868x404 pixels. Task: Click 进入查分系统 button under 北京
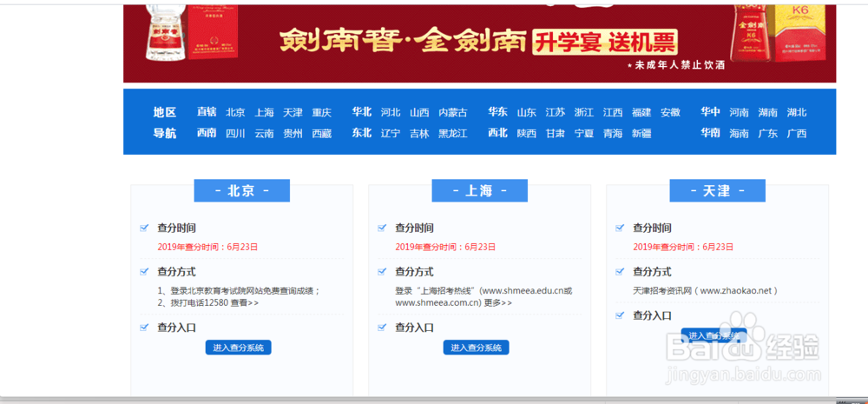(x=238, y=348)
